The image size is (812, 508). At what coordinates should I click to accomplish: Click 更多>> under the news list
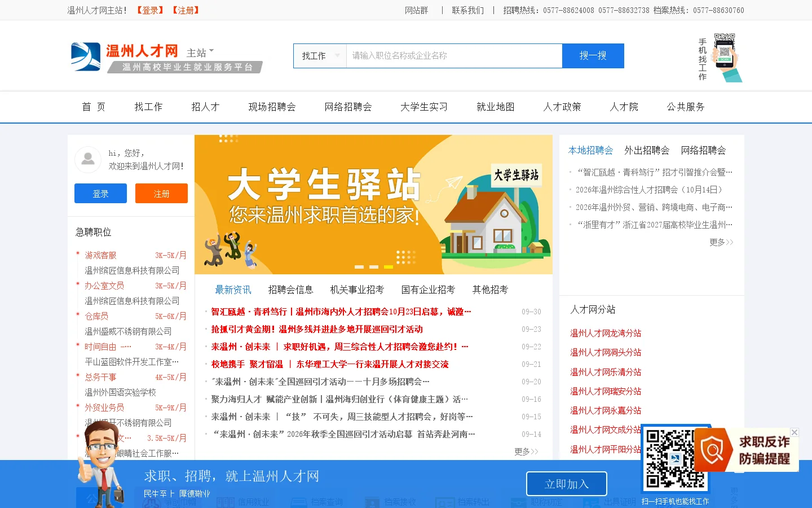coord(526,452)
